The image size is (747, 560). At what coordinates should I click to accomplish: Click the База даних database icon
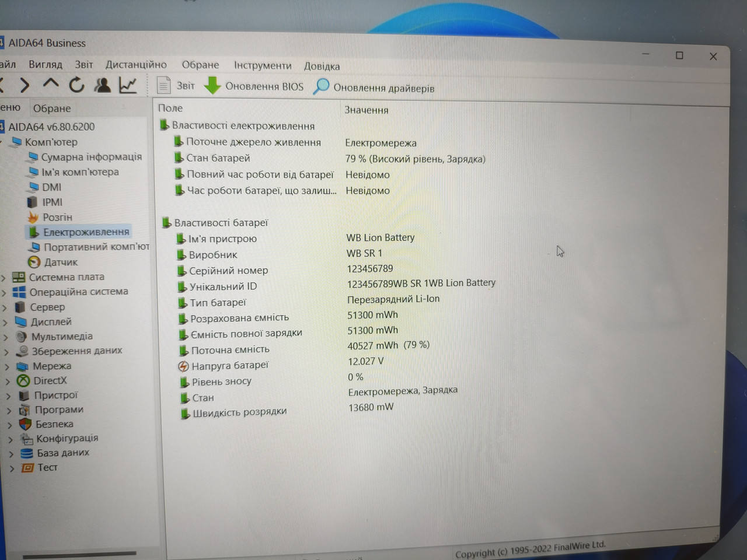click(x=27, y=453)
